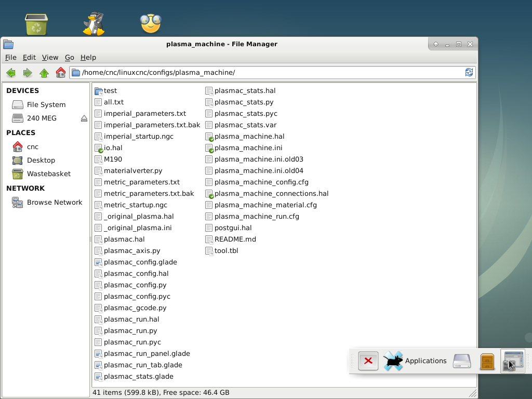Select _original_plasma.ini
The image size is (532, 399).
(138, 228)
